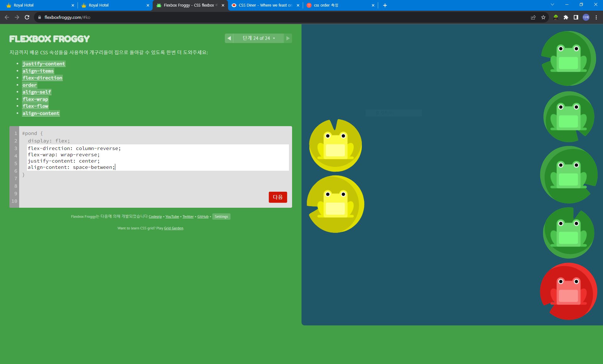Toggle the browser side panel
This screenshot has width=603, height=364.
576,17
